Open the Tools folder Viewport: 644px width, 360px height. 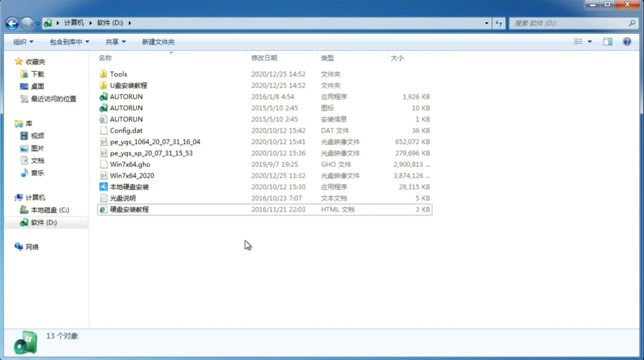[x=118, y=74]
